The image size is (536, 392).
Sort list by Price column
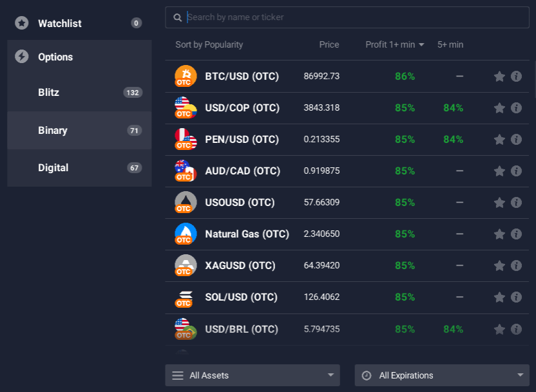point(329,44)
